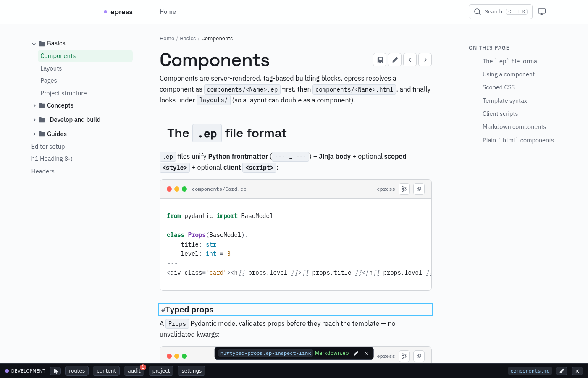
Task: Jump to Client scripts section
Action: (x=500, y=114)
